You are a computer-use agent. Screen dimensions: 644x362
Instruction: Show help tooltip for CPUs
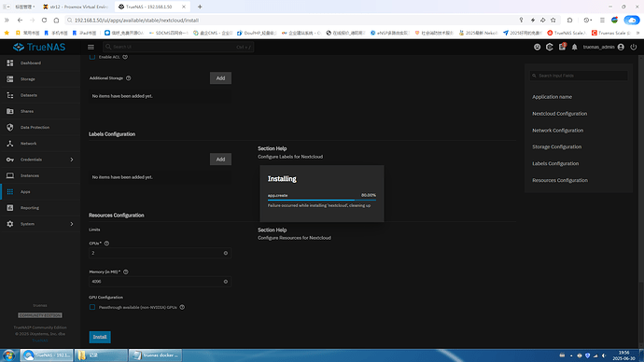pos(106,244)
